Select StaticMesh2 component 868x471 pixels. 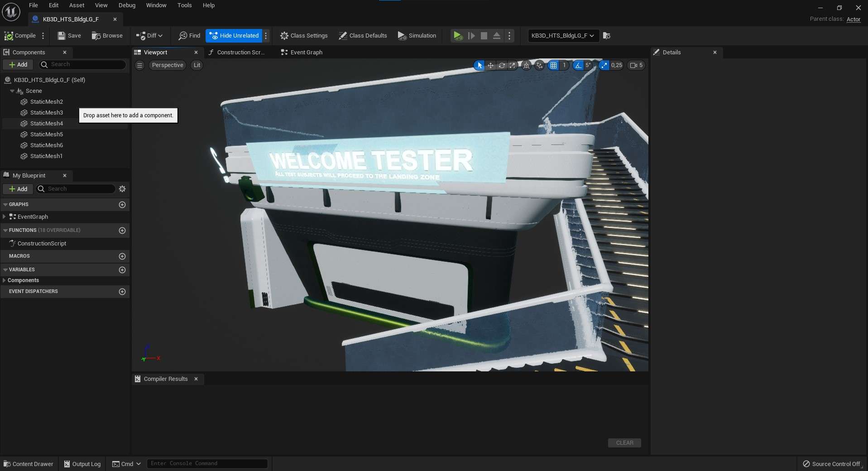click(47, 102)
